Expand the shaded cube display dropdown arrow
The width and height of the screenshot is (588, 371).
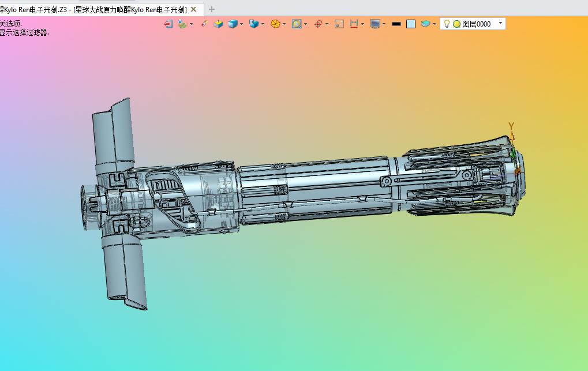[x=241, y=24]
